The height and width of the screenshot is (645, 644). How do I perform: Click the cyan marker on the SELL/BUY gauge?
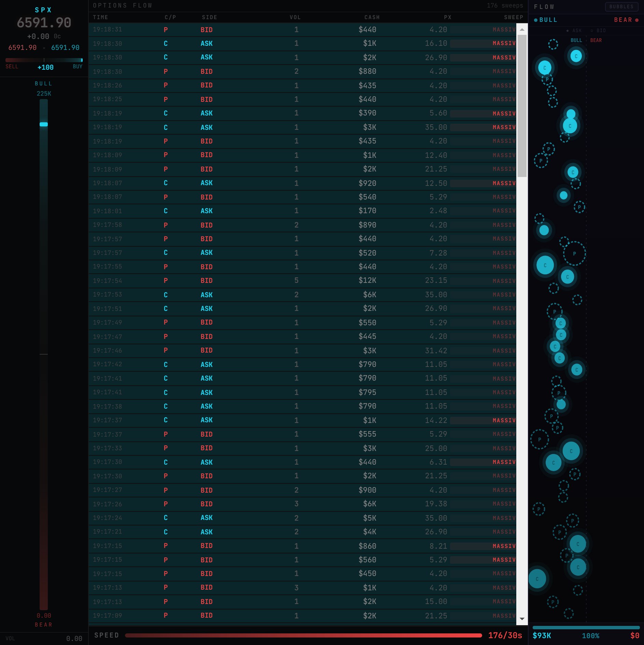(x=82, y=60)
